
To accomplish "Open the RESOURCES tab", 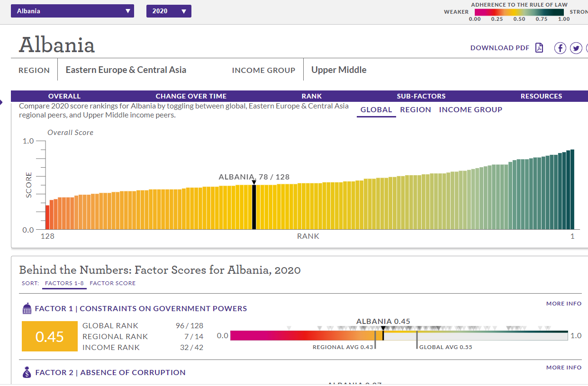I will point(541,96).
